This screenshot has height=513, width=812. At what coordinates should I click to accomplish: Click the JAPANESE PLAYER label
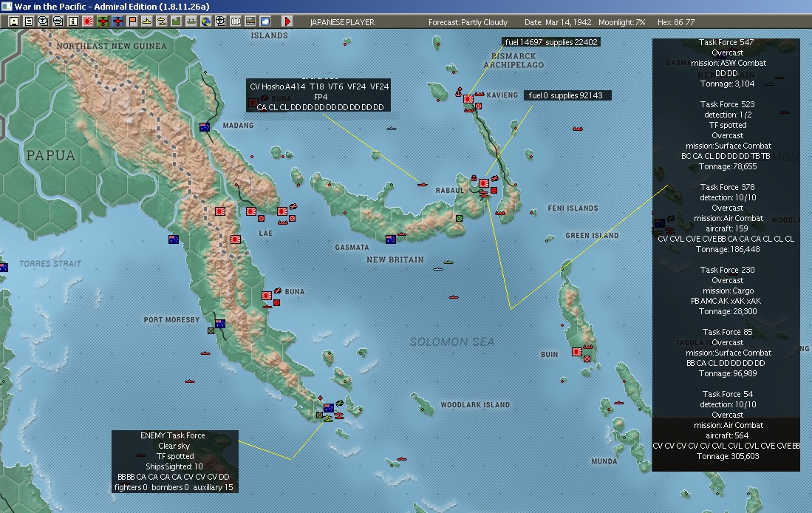[x=342, y=22]
